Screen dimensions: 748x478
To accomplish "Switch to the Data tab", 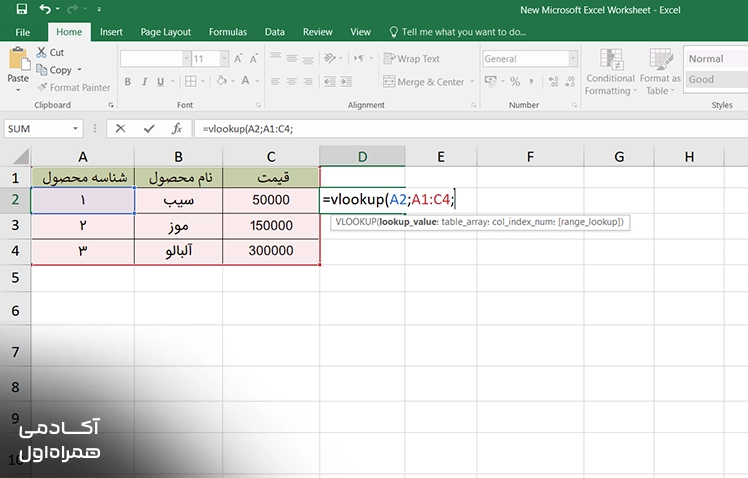I will click(275, 32).
